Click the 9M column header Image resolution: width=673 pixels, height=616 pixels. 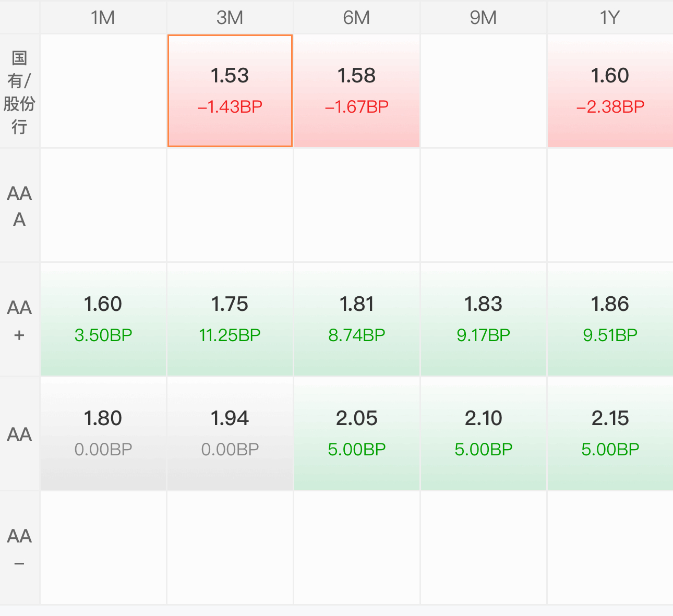[x=484, y=17]
